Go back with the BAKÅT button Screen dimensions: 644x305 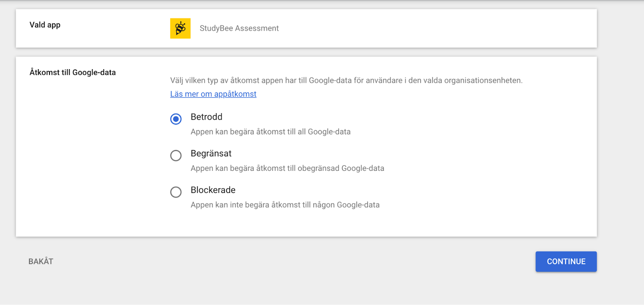tap(41, 262)
